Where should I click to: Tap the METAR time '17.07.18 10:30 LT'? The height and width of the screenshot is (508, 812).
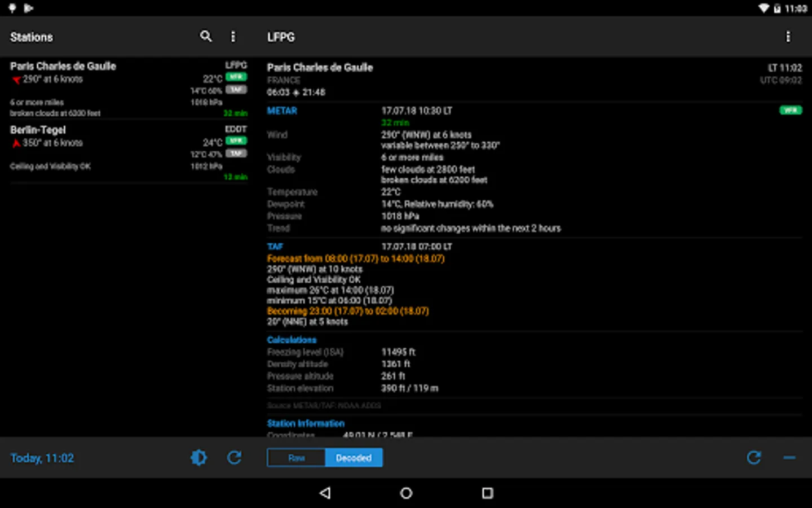[417, 111]
